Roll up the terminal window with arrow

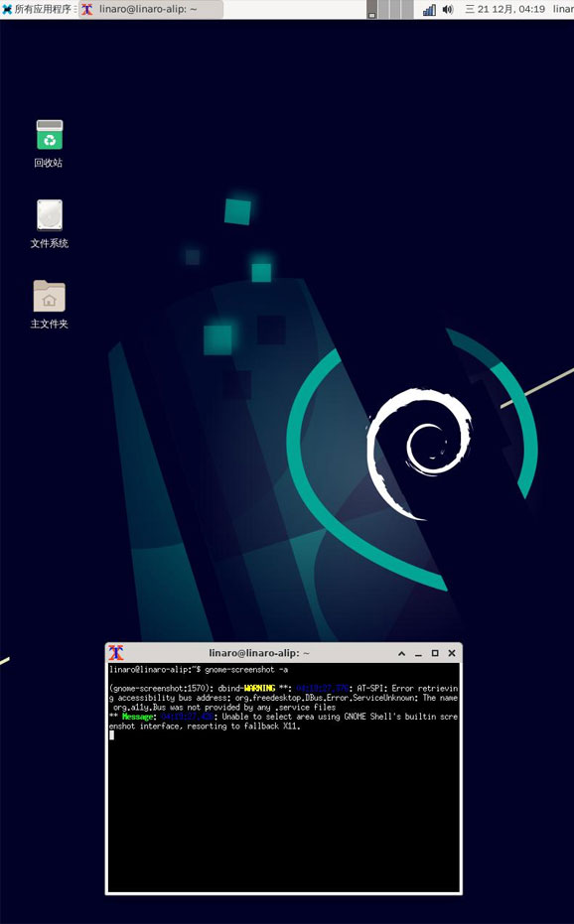tap(402, 653)
